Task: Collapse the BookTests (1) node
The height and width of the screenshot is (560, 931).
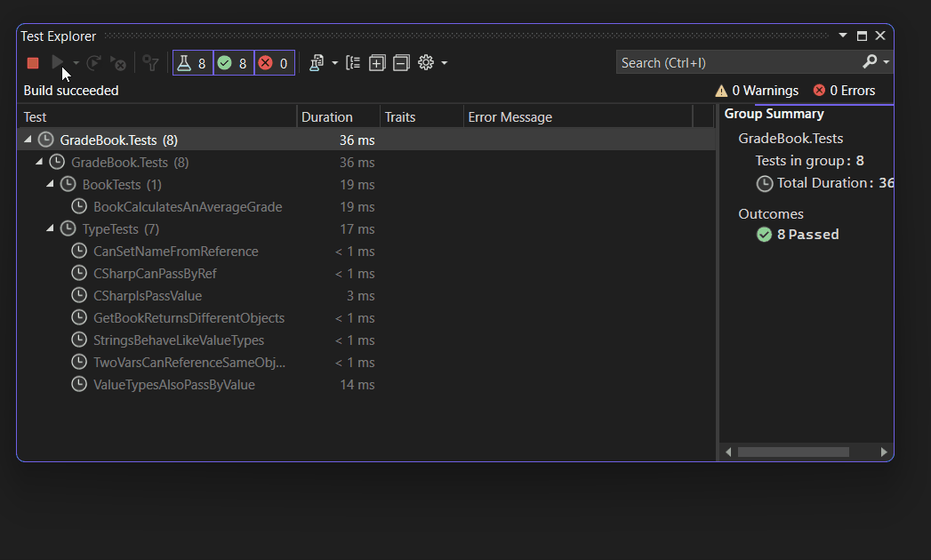Action: [x=50, y=184]
